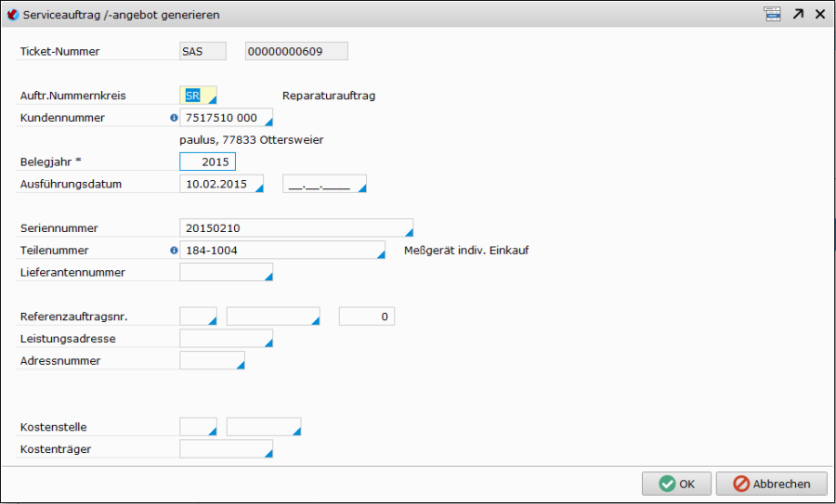Open the first Referenzauftragsnr. lookup field
Viewport: 836px width, 504px height.
coord(199,316)
